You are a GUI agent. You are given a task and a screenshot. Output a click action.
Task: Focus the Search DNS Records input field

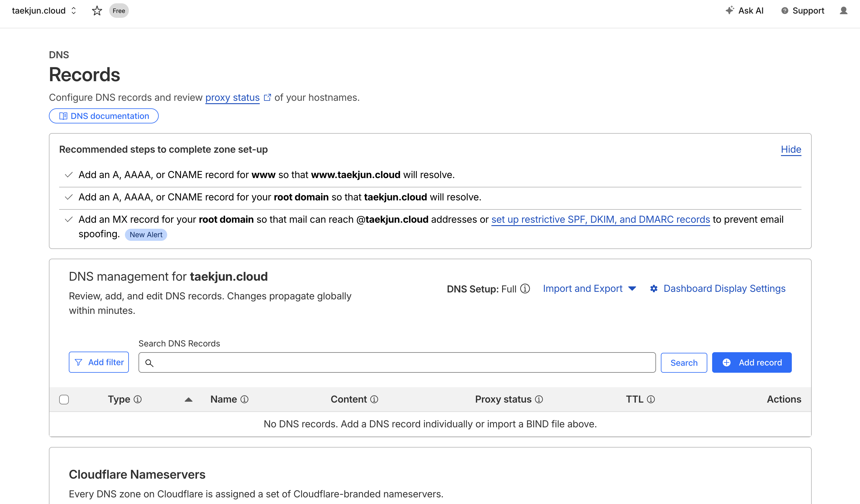[x=397, y=363]
